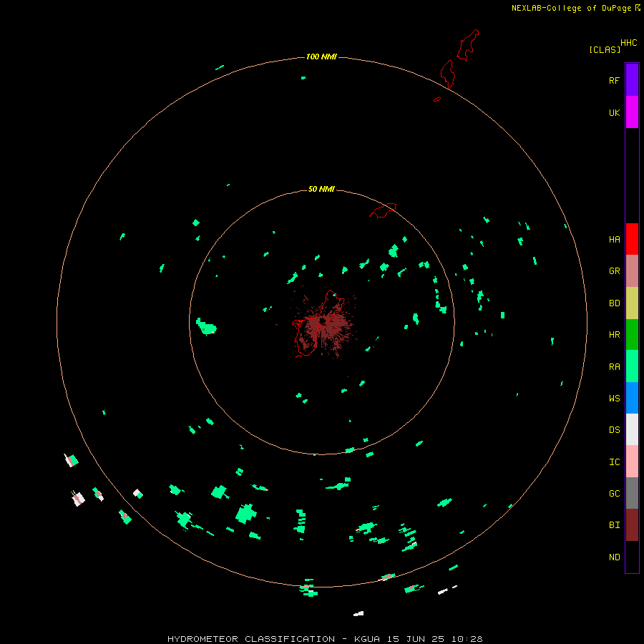Screen dimensions: 644x644
Task: Click the brown biological clutter at radar center
Action: coord(326,324)
